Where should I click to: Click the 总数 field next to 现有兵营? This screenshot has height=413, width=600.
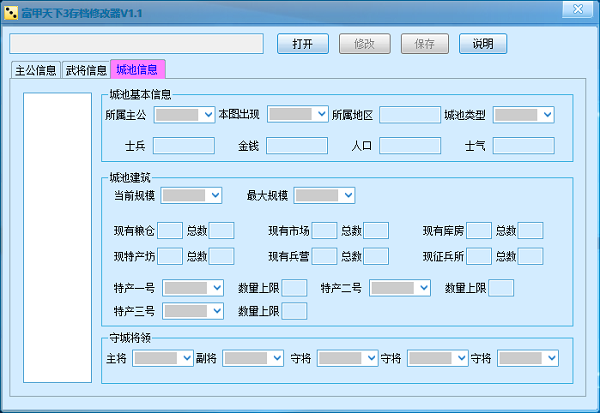click(x=376, y=256)
